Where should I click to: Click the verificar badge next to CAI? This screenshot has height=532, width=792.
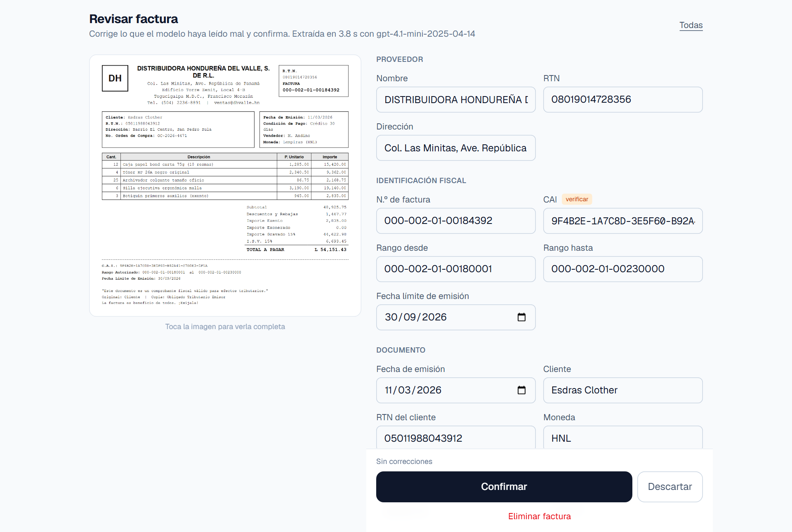coord(577,199)
